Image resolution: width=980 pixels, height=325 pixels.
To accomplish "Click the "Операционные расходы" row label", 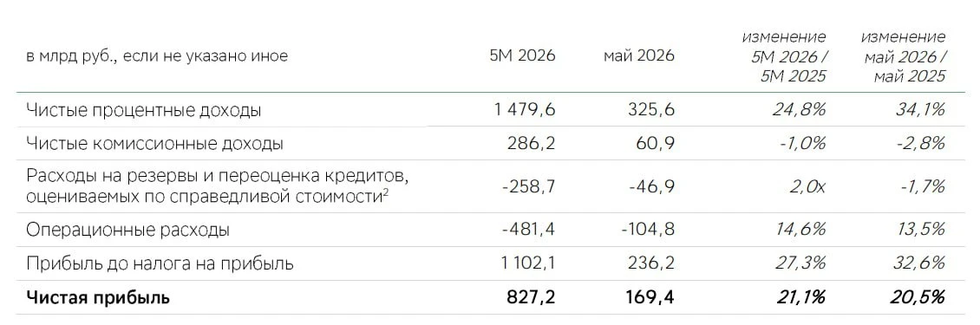I will pos(128,230).
